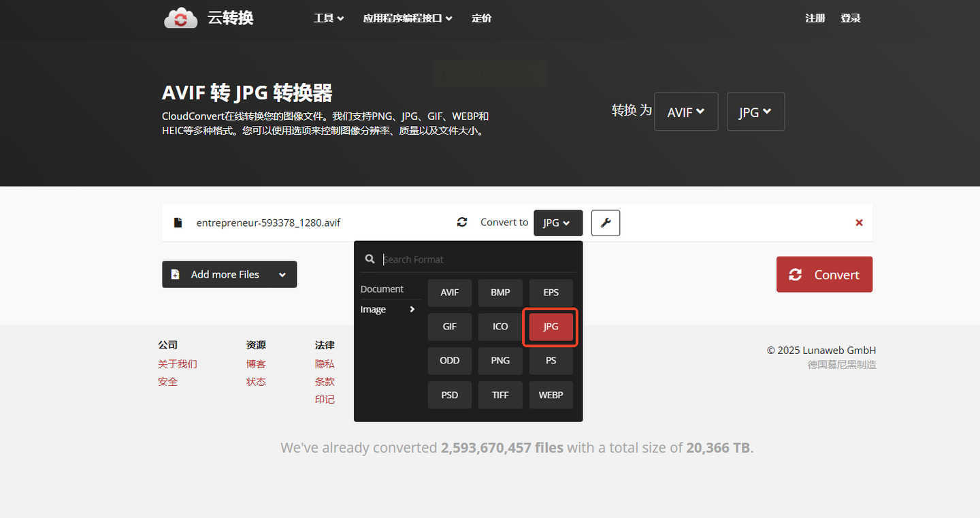Image resolution: width=980 pixels, height=518 pixels.
Task: Click the '转换 为' label in the header
Action: (632, 110)
